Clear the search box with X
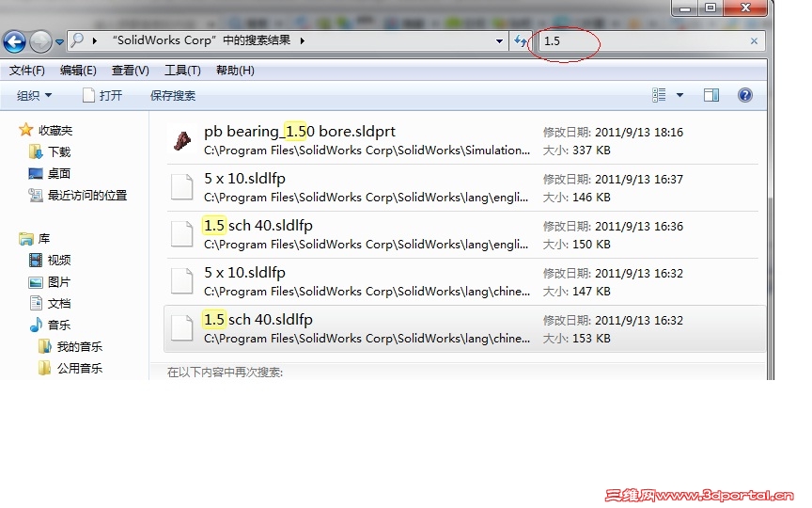Screen dimensions: 812x508 754,41
